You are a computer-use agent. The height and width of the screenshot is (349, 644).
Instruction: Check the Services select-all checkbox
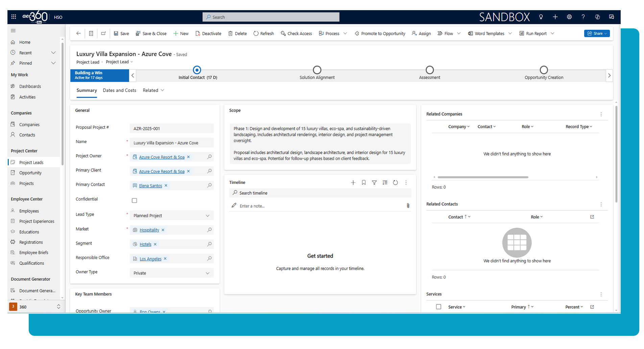click(438, 307)
